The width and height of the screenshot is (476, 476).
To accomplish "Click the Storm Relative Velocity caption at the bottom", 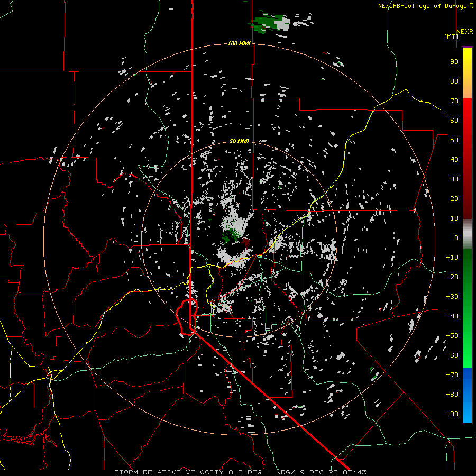I will (x=240, y=472).
